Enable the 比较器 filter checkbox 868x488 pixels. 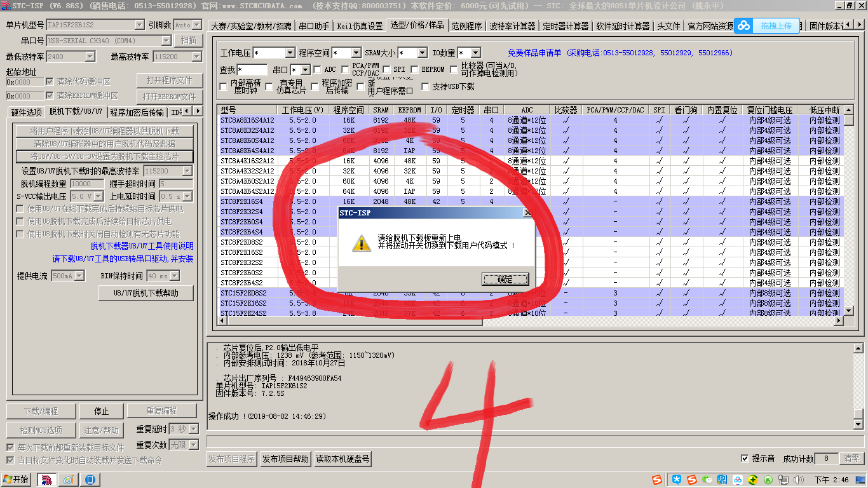(x=454, y=69)
